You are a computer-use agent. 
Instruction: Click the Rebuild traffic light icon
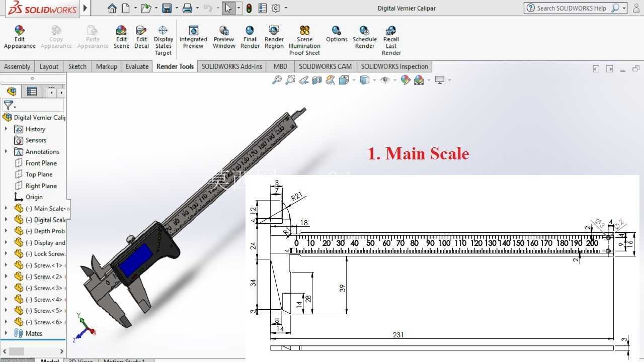pos(249,8)
